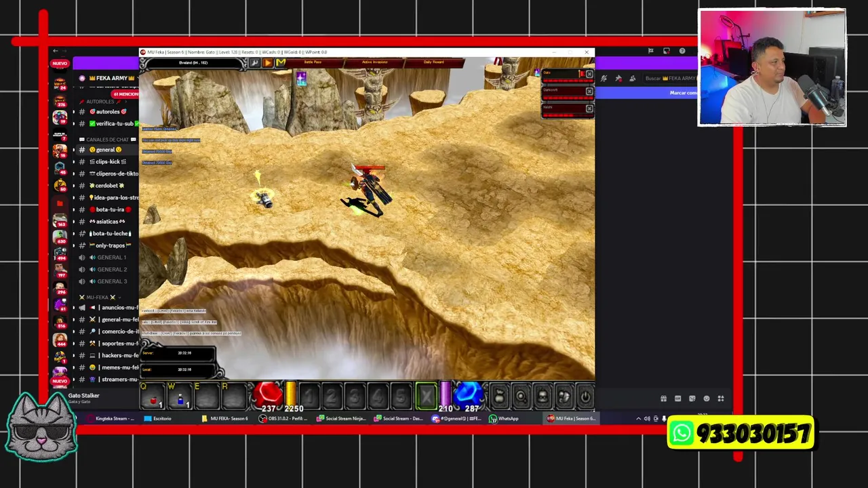Open the inventory bag icon in game bar
This screenshot has width=868, height=488.
click(499, 397)
